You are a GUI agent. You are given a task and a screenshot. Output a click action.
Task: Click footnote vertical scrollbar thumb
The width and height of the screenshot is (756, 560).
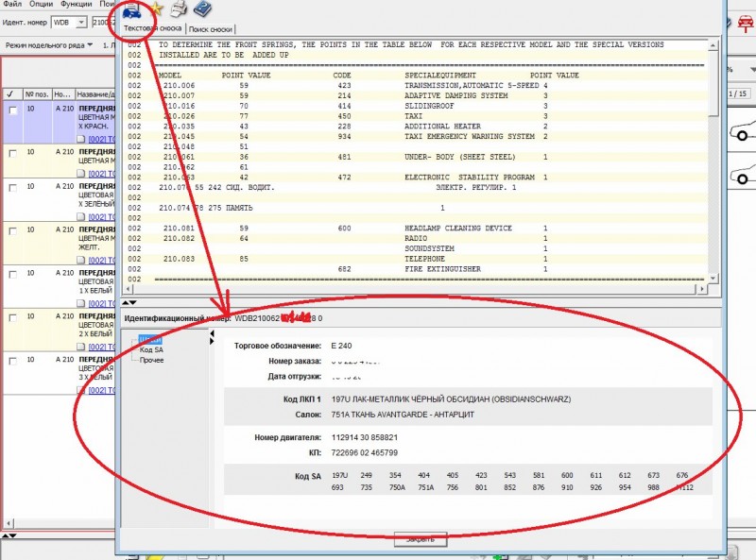[713, 83]
